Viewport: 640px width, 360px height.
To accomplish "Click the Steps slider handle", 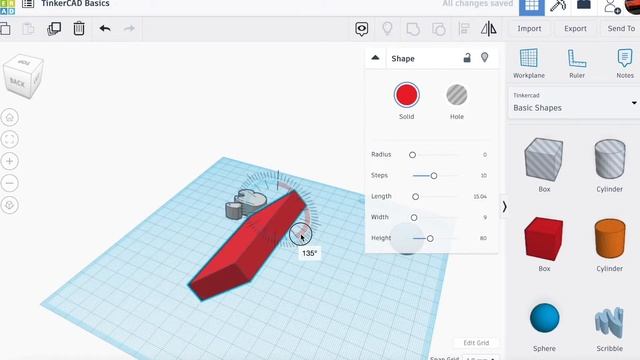I will tap(433, 176).
